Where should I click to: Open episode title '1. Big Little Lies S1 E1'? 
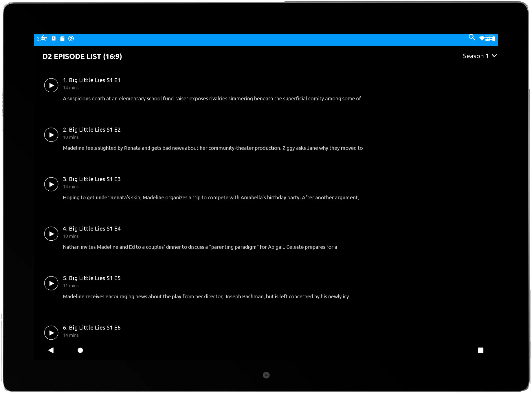[x=91, y=80]
